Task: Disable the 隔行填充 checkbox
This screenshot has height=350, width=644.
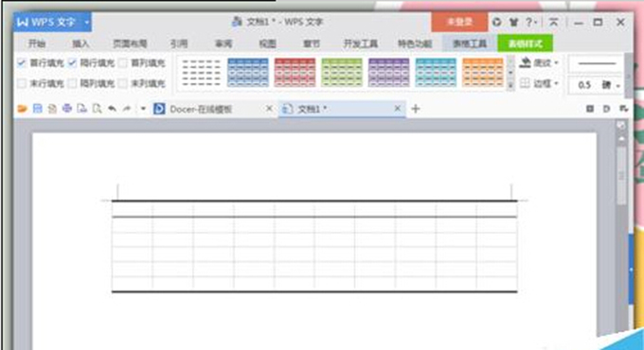Action: pos(72,62)
